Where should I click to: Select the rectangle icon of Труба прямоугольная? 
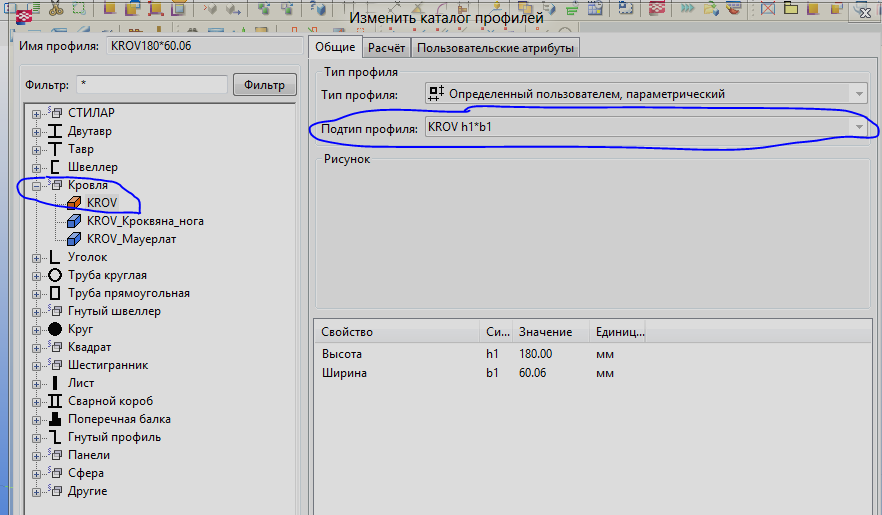point(55,293)
